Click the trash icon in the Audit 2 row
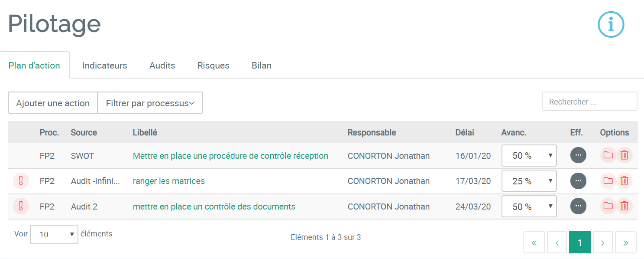This screenshot has height=259, width=644. coord(624,207)
